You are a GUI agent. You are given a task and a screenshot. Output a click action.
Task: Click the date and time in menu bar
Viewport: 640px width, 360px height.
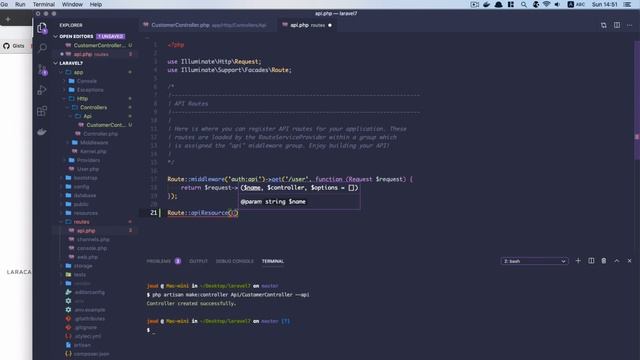click(605, 4)
